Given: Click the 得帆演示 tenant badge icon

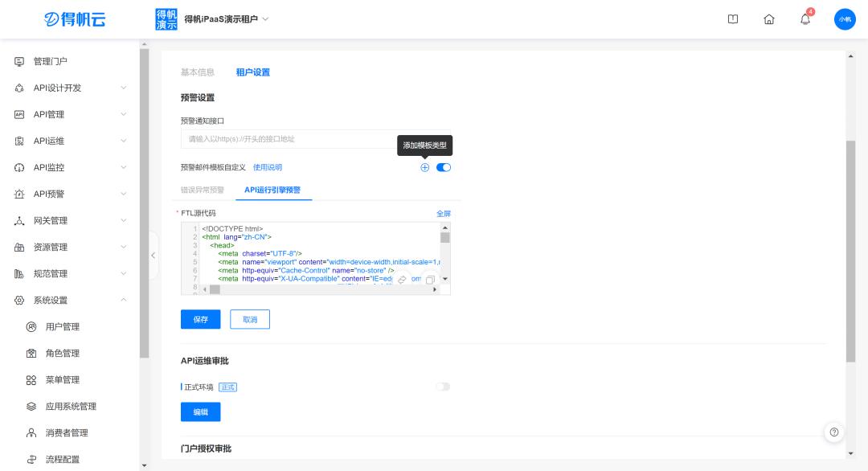Looking at the screenshot, I should click(x=166, y=19).
